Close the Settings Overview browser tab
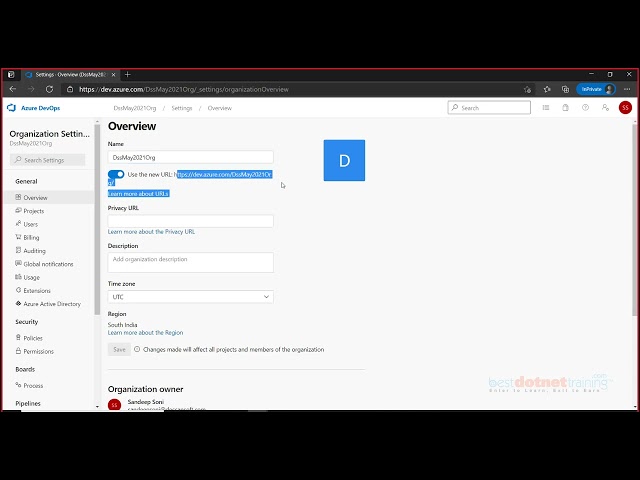The height and width of the screenshot is (480, 640). click(x=113, y=75)
